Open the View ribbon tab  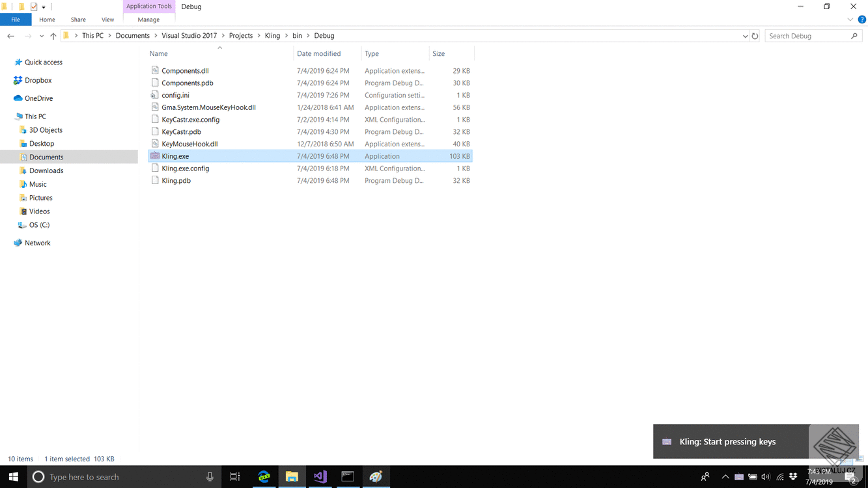(107, 20)
